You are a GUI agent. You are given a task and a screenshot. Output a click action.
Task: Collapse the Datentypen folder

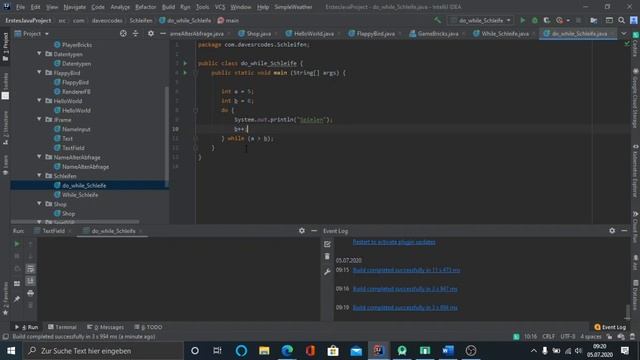coord(39,54)
